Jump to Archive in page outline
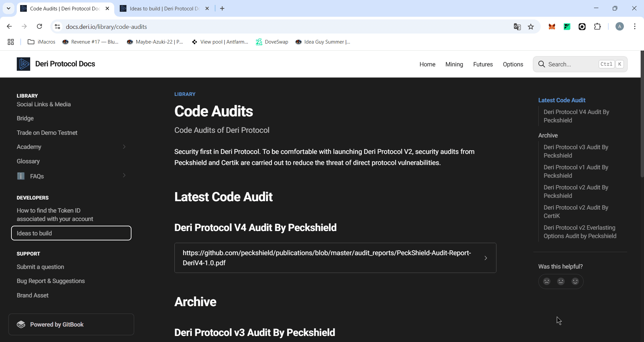 tap(548, 135)
